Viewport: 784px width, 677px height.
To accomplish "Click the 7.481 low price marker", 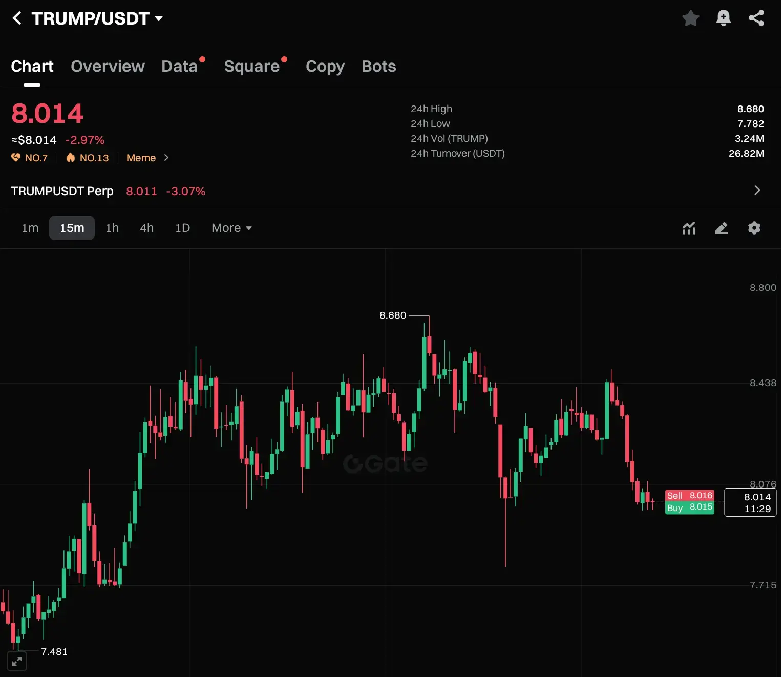I will click(54, 651).
